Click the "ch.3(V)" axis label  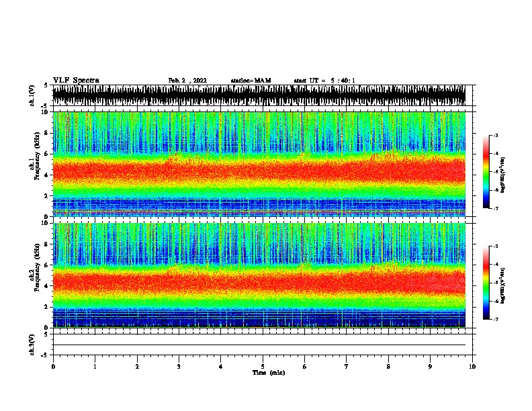coord(32,345)
